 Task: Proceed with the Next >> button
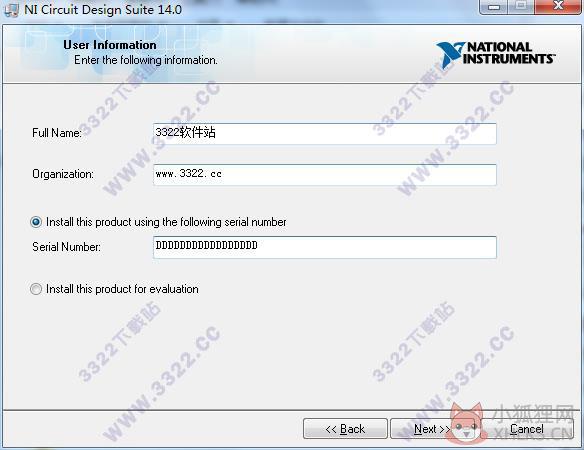(x=432, y=429)
